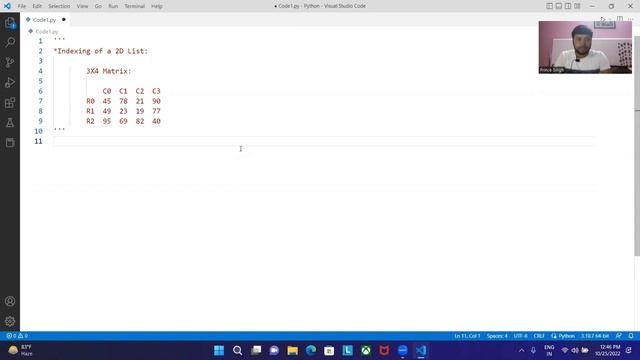
Task: Toggle the secondary sidebar layout button
Action: (568, 6)
